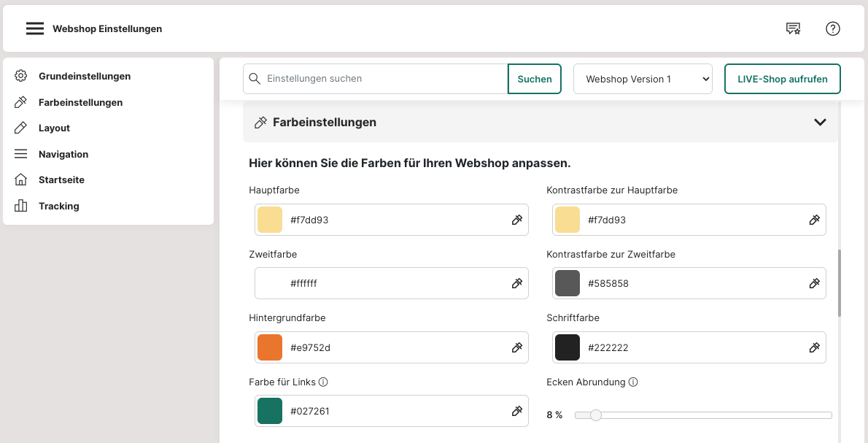Click the eyedropper for Schriftfarbe
The width and height of the screenshot is (868, 443).
tap(815, 347)
